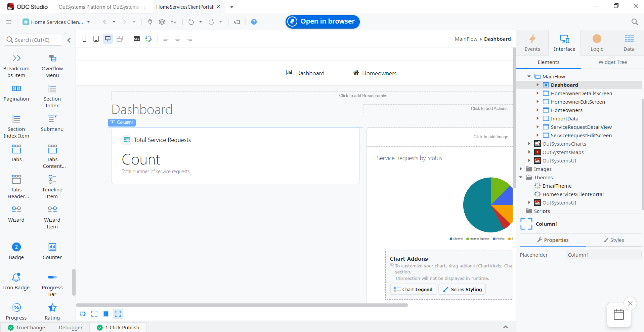644x332 pixels.
Task: Redo the last change
Action: coord(211,22)
